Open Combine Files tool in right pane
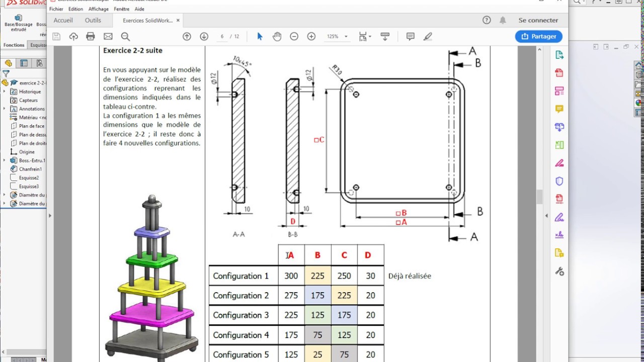This screenshot has width=644, height=362. (x=559, y=127)
